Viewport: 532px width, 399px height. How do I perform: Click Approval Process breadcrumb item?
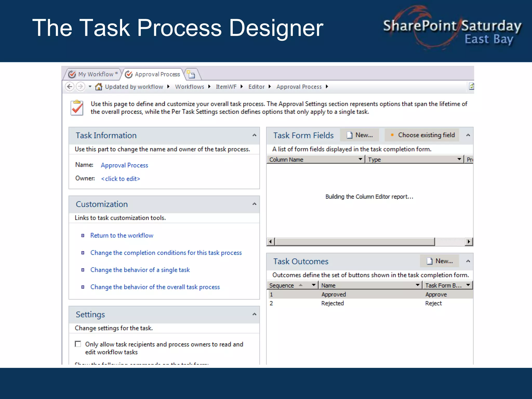coord(299,87)
